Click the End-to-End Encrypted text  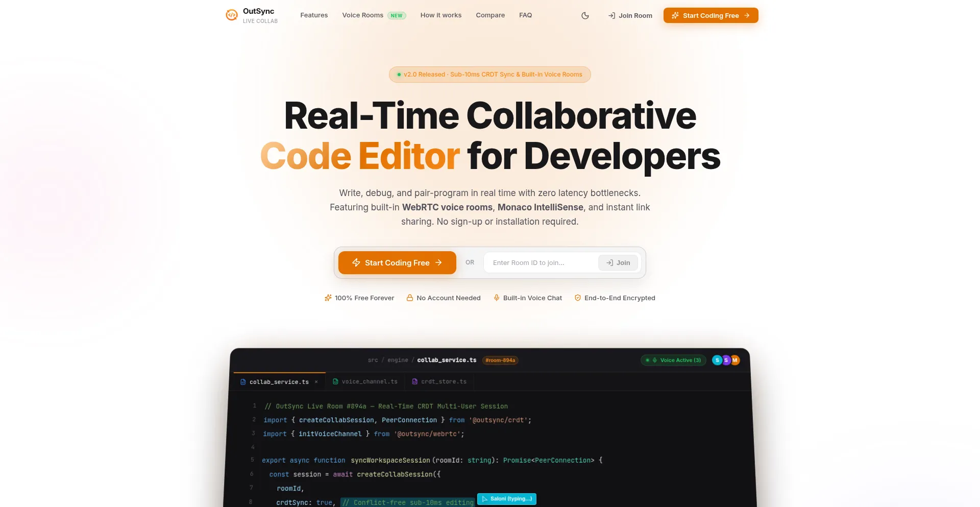[620, 298]
